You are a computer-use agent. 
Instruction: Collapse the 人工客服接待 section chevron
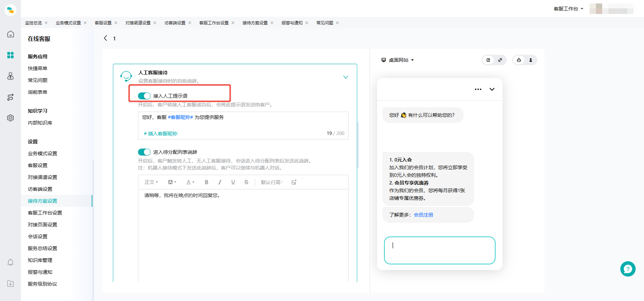coord(346,77)
